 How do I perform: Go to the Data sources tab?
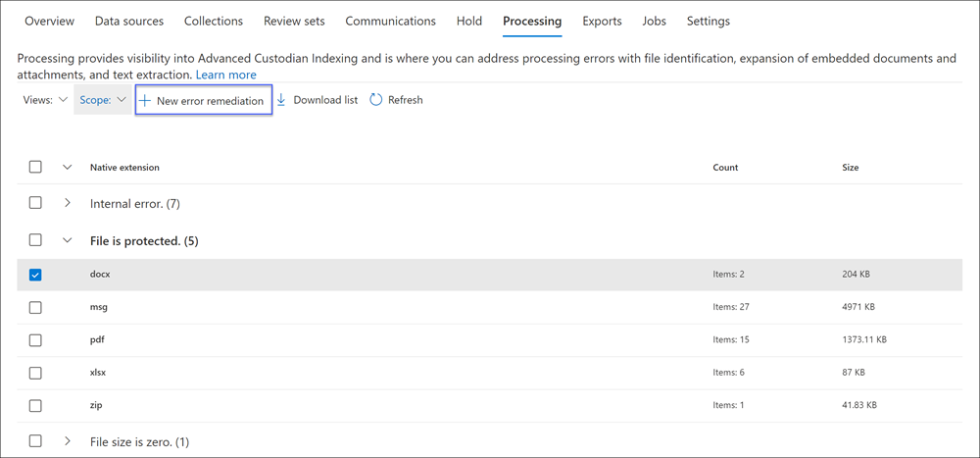click(x=129, y=21)
